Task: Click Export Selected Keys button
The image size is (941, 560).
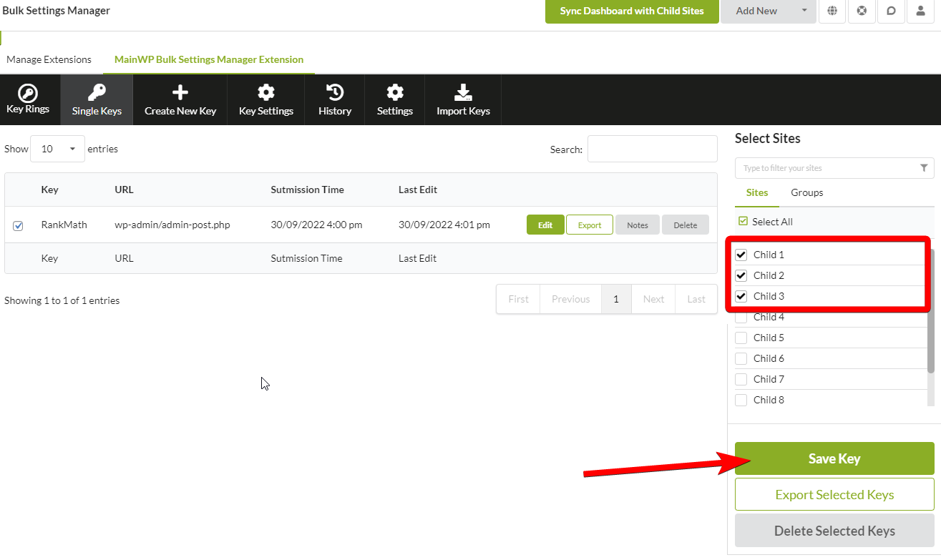Action: tap(834, 494)
